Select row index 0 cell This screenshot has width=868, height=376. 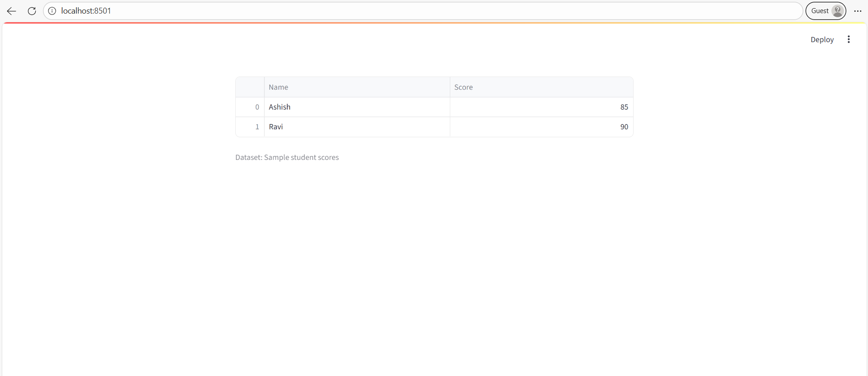coord(250,107)
